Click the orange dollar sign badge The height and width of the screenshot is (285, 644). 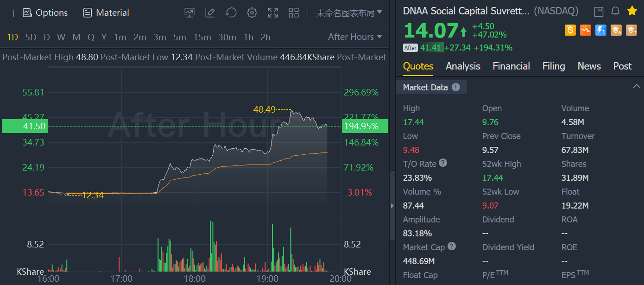pos(570,31)
